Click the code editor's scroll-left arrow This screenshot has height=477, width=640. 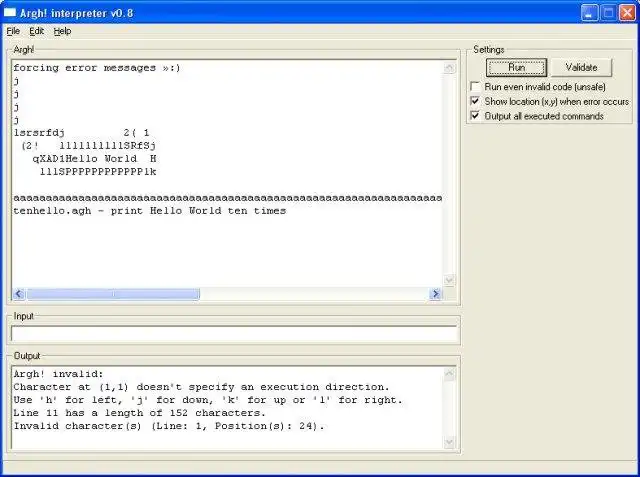pos(19,294)
